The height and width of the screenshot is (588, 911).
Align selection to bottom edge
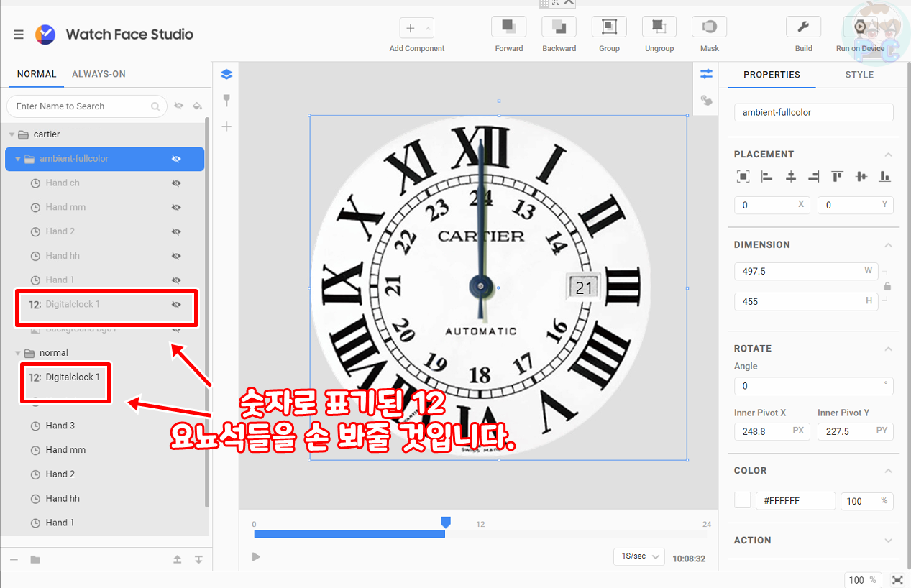[885, 176]
